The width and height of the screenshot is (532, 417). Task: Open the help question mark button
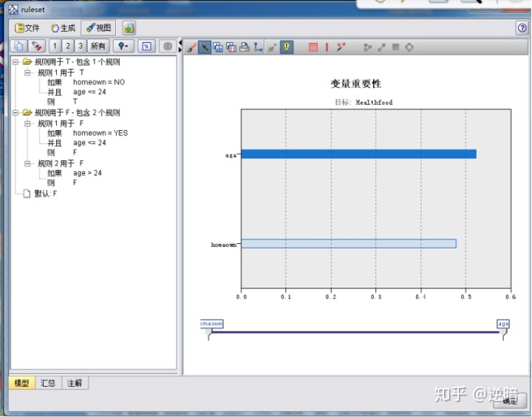pyautogui.click(x=522, y=28)
